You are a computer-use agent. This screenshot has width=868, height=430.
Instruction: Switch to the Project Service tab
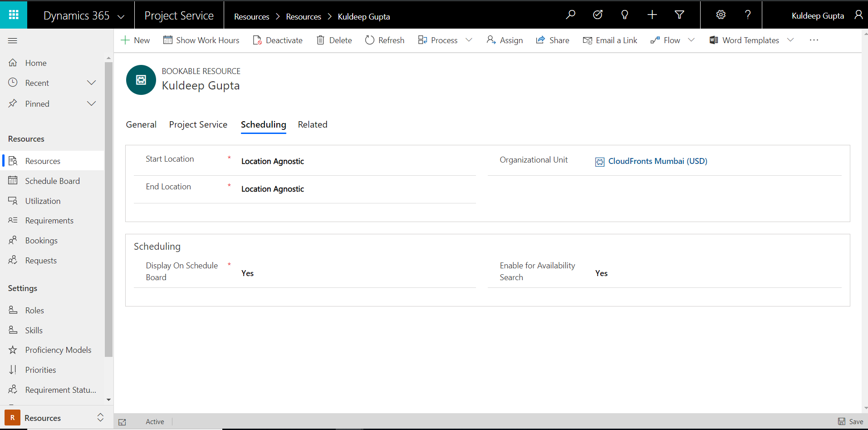pos(198,124)
